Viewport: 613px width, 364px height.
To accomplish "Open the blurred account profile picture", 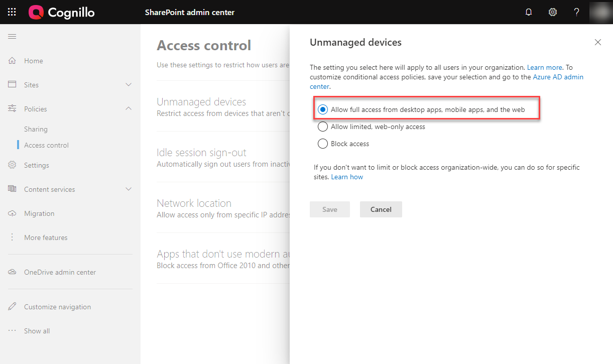I will [x=601, y=12].
